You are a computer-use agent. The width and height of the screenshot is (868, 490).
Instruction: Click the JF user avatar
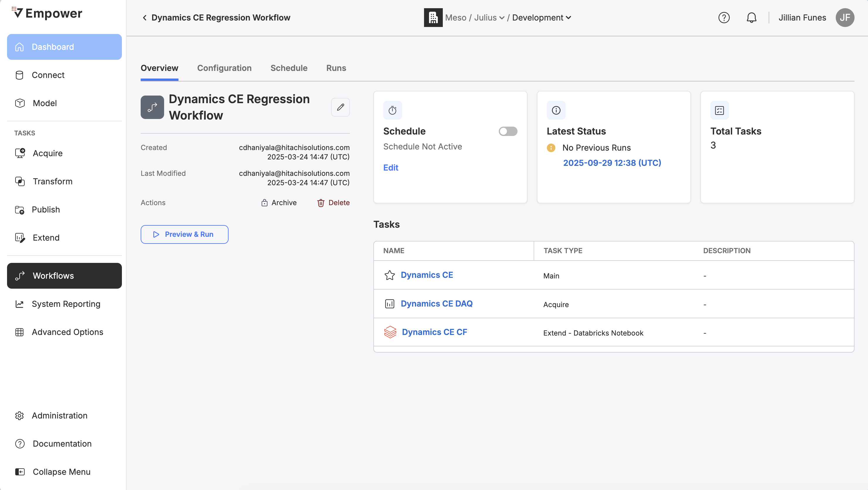click(845, 18)
